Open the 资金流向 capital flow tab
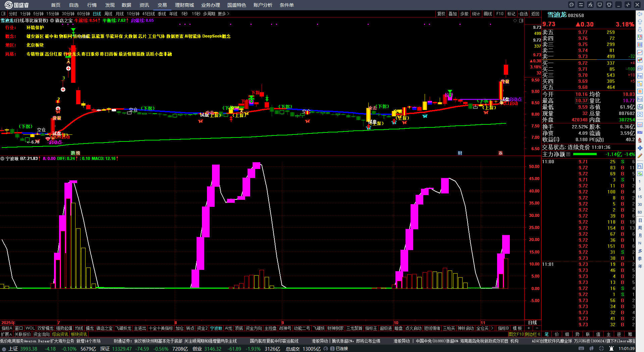Image resolution: width=644 pixels, height=352 pixels. point(41,334)
